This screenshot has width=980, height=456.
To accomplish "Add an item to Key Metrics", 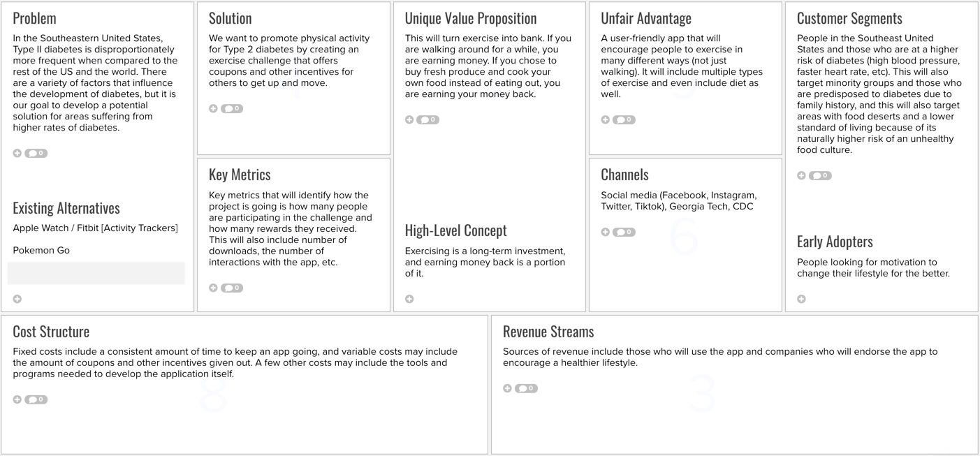I will tap(213, 287).
